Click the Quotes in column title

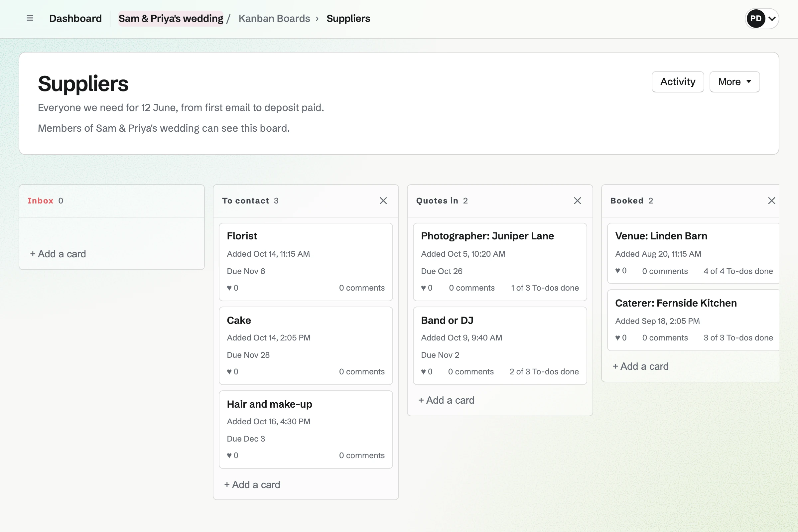click(x=437, y=200)
